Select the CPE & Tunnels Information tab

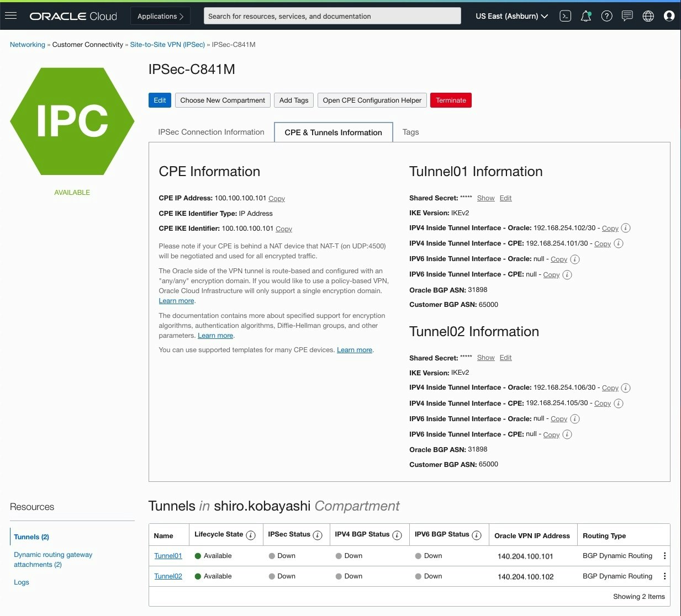(x=334, y=132)
